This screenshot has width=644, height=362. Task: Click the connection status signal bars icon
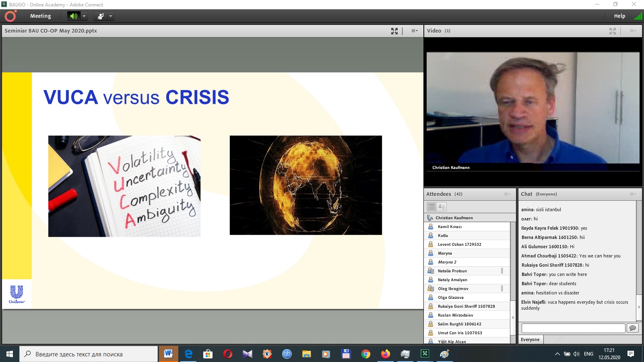638,16
